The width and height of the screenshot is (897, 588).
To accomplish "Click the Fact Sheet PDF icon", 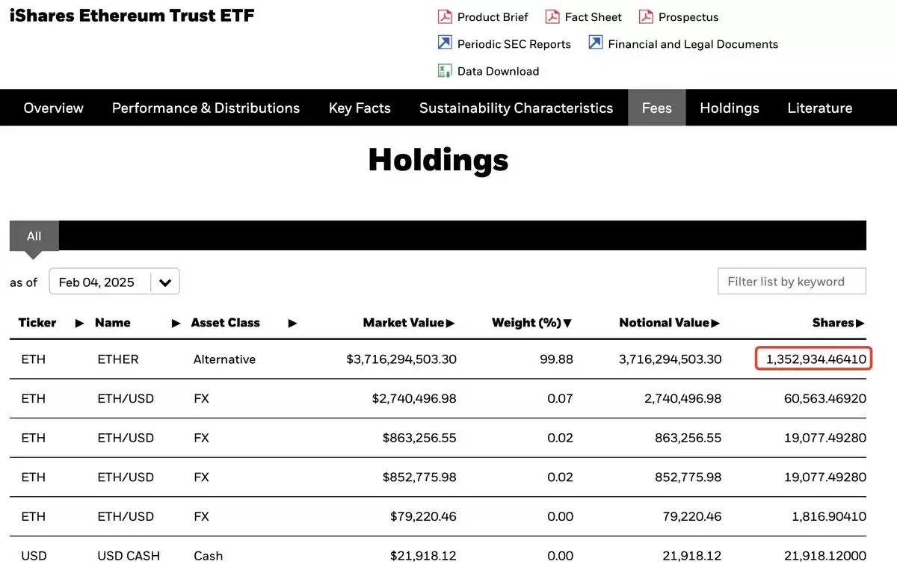I will (552, 16).
